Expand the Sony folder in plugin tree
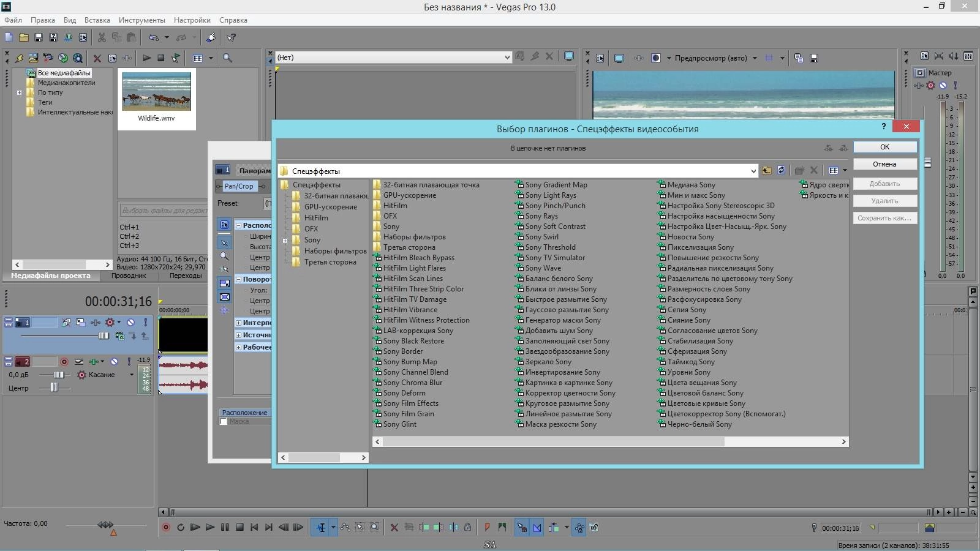Screen dimensions: 980x551 [x=285, y=241]
